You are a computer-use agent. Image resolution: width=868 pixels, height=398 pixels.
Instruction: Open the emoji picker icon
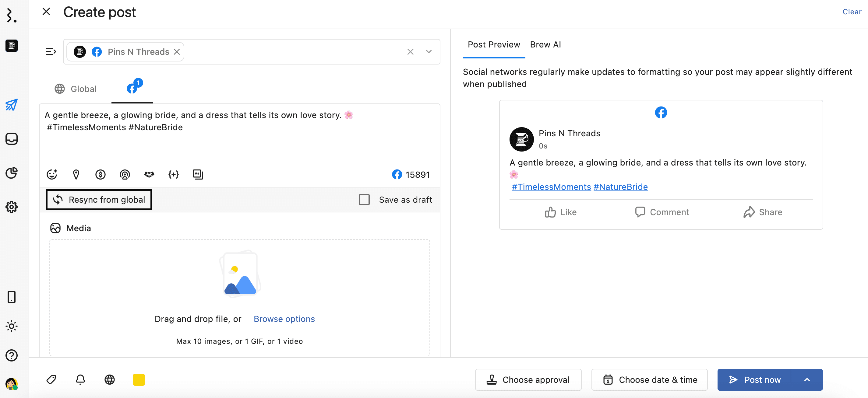point(51,174)
